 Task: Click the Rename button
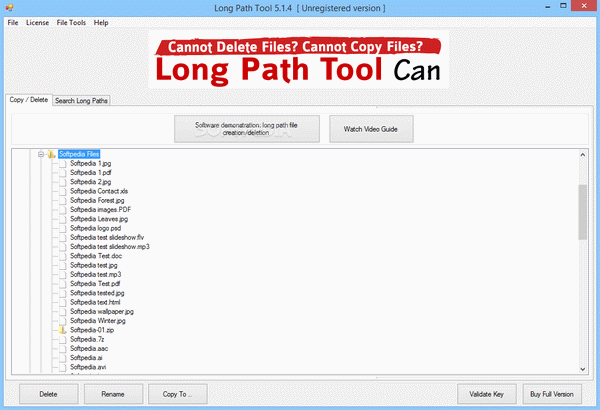(x=113, y=394)
